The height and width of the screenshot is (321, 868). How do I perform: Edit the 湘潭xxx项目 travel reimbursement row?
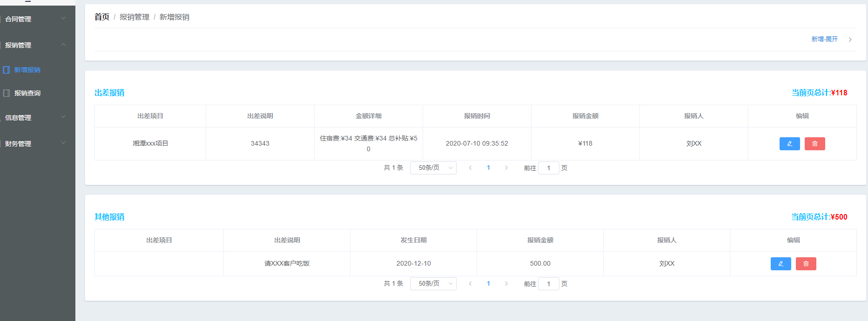pyautogui.click(x=789, y=144)
